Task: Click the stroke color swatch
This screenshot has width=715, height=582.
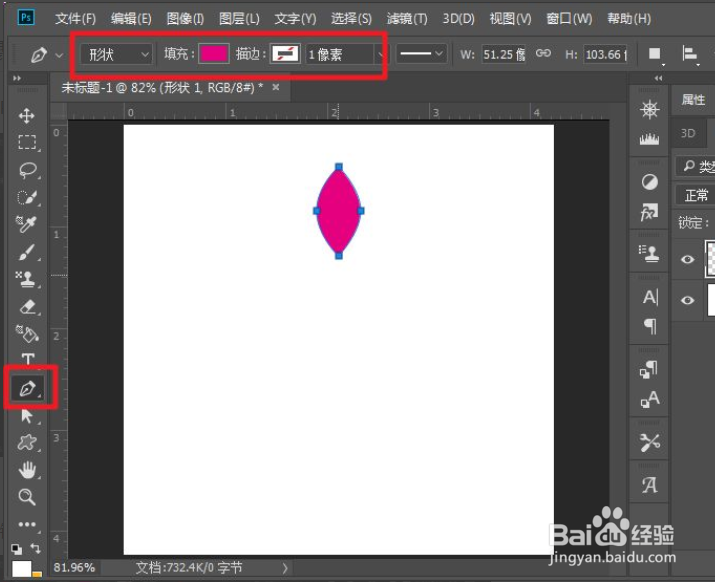Action: pyautogui.click(x=285, y=54)
